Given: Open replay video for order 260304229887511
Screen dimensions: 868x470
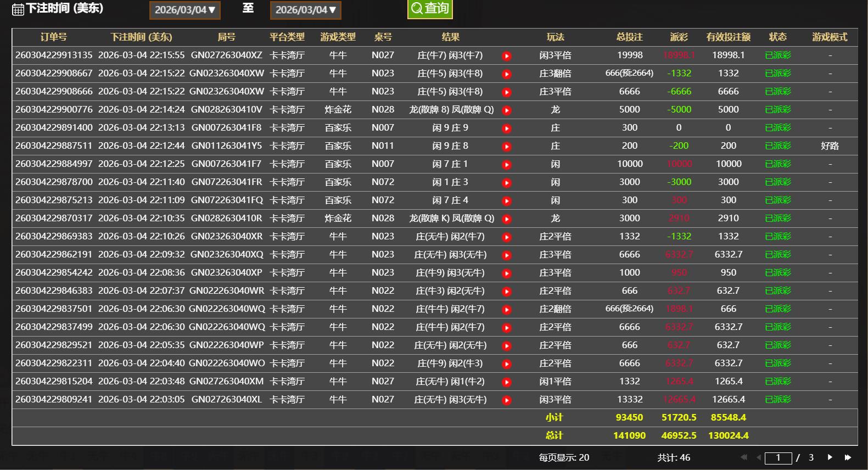Looking at the screenshot, I should click(506, 147).
